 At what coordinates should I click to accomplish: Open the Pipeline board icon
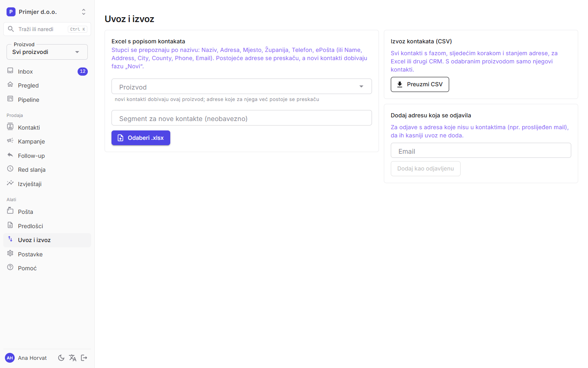coord(10,99)
